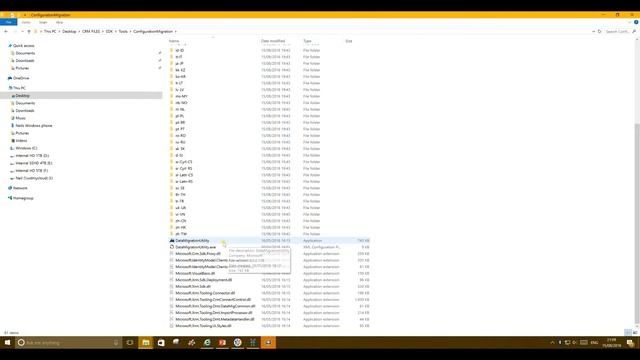This screenshot has height=360, width=640.
Task: Select Microsoft.Xrm.Tooling.Dmt.ImportProcessor.dll file
Action: point(213,312)
